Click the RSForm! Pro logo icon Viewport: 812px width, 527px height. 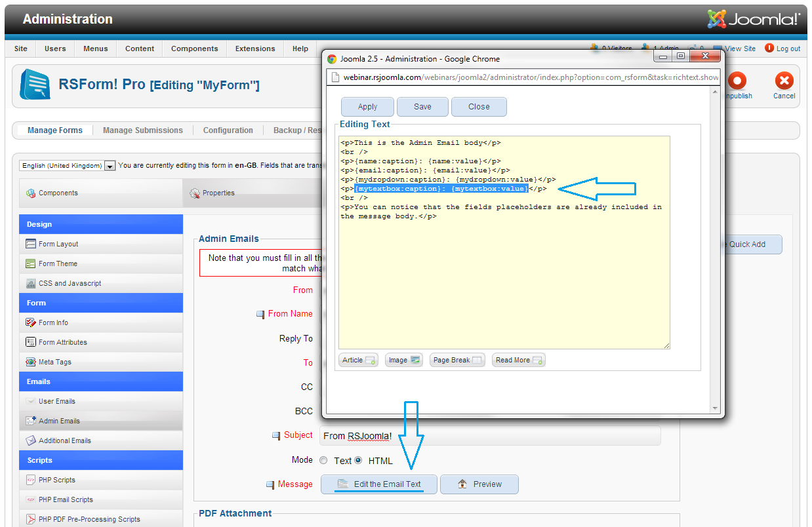pos(35,85)
